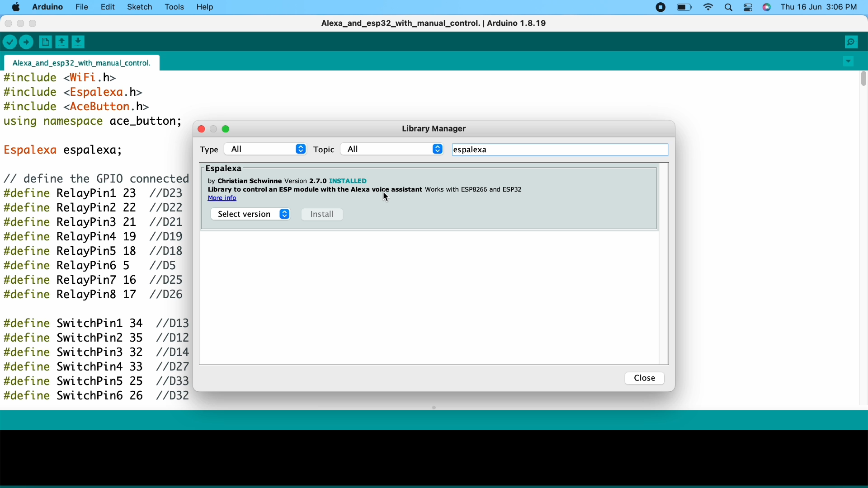Click the #include <AceButton.h> line

(x=76, y=107)
